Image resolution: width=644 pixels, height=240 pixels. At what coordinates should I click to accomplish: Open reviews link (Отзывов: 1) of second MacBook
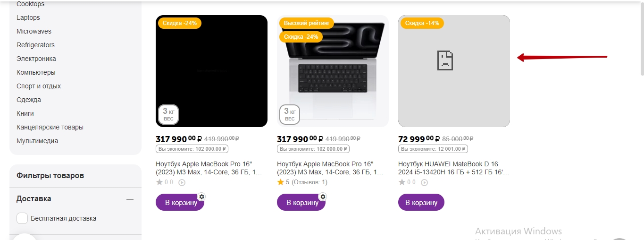click(x=309, y=182)
